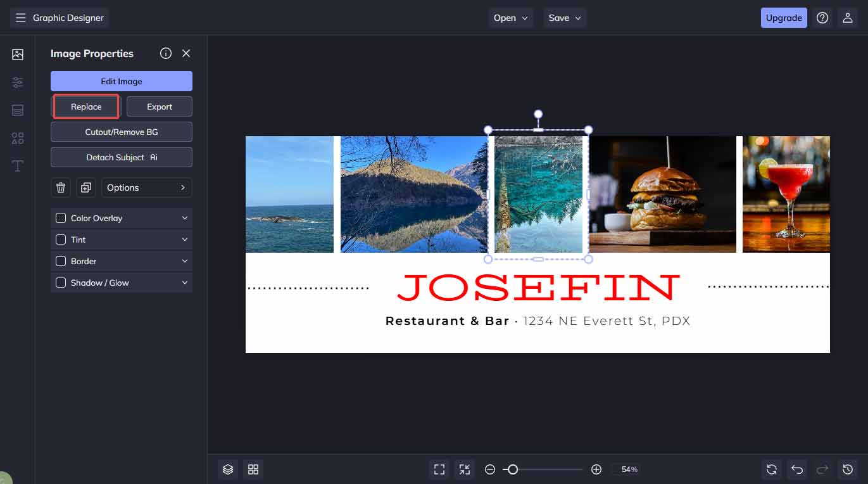This screenshot has width=868, height=484.
Task: Toggle the Border checkbox
Action: 61,261
